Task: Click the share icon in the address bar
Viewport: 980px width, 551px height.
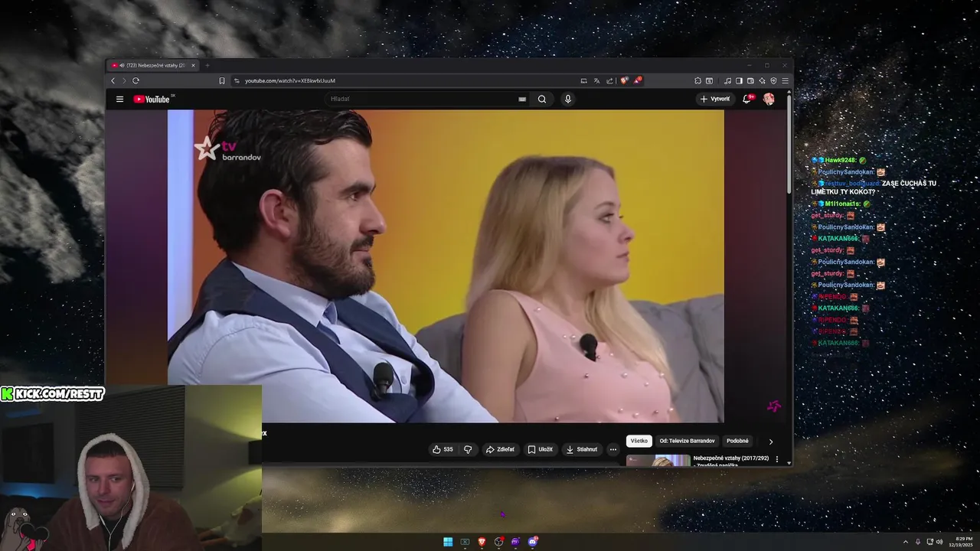Action: pyautogui.click(x=609, y=80)
